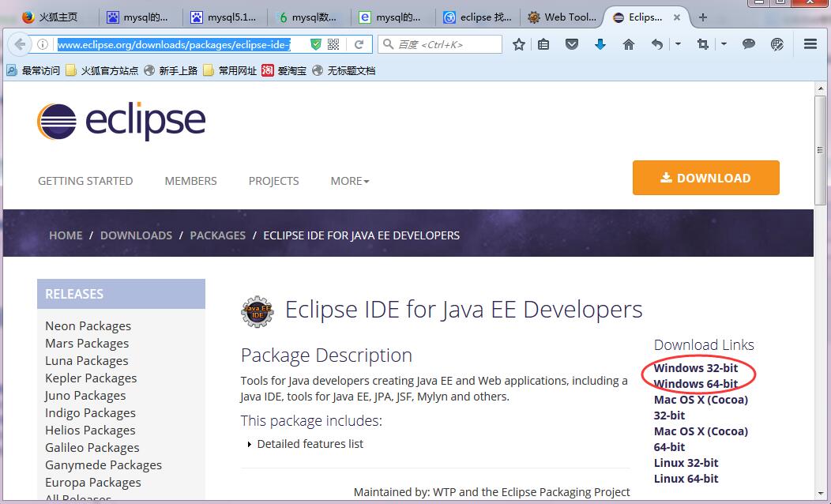831x504 pixels.
Task: Open the 火狐官方站点 bookmark folder
Action: (x=102, y=70)
